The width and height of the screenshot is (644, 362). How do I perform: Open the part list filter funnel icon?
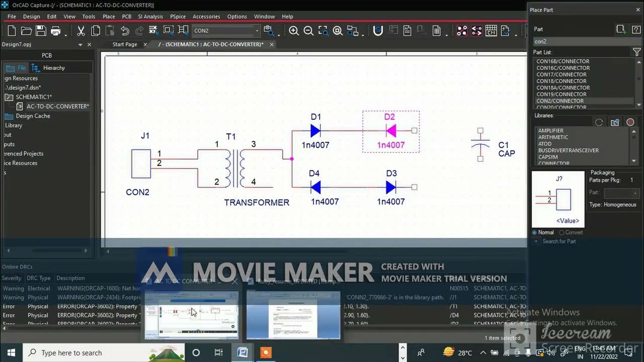pyautogui.click(x=636, y=52)
